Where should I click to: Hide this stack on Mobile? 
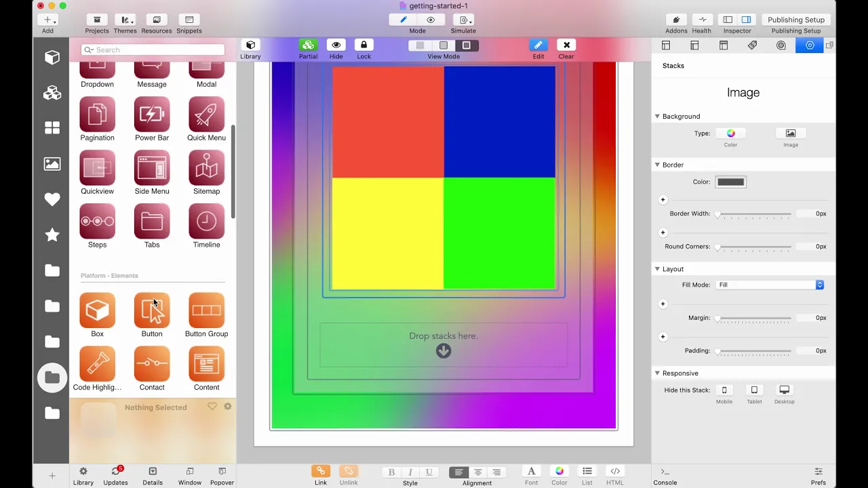tap(724, 390)
